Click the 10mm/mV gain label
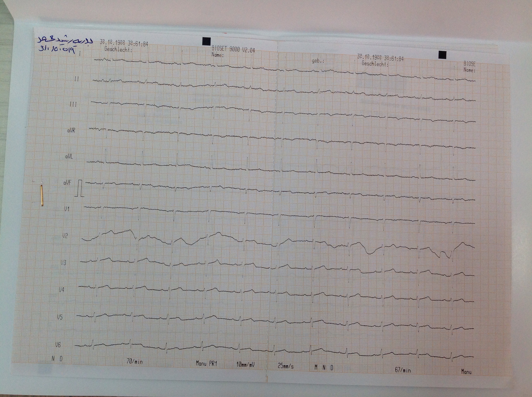 245,365
